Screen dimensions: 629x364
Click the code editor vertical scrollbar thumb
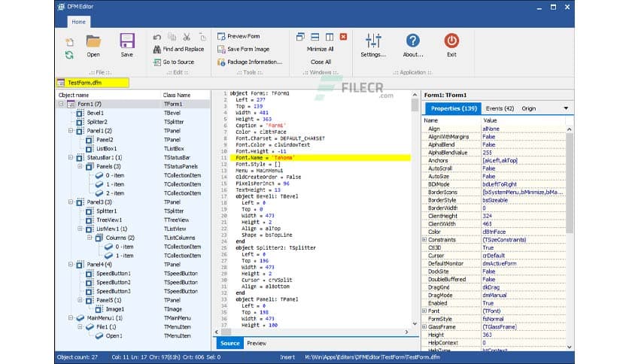click(415, 105)
